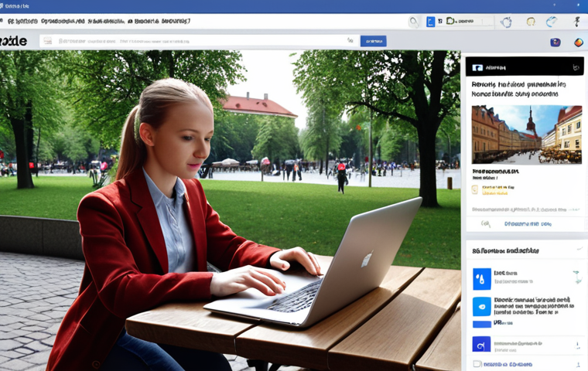Click the small icon right of the swirl tile row
Viewport: 588px width, 371px height.
click(577, 345)
